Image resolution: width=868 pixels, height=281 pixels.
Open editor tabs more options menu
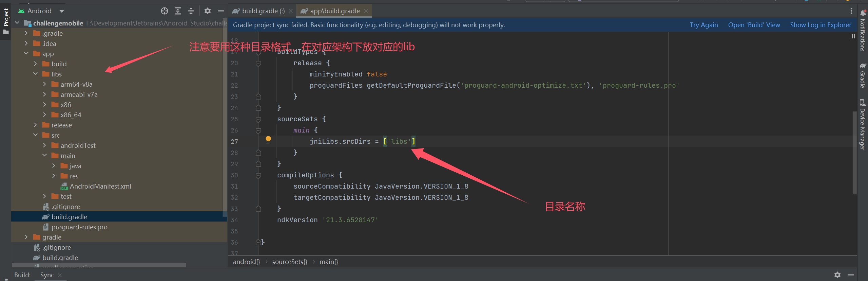[851, 11]
